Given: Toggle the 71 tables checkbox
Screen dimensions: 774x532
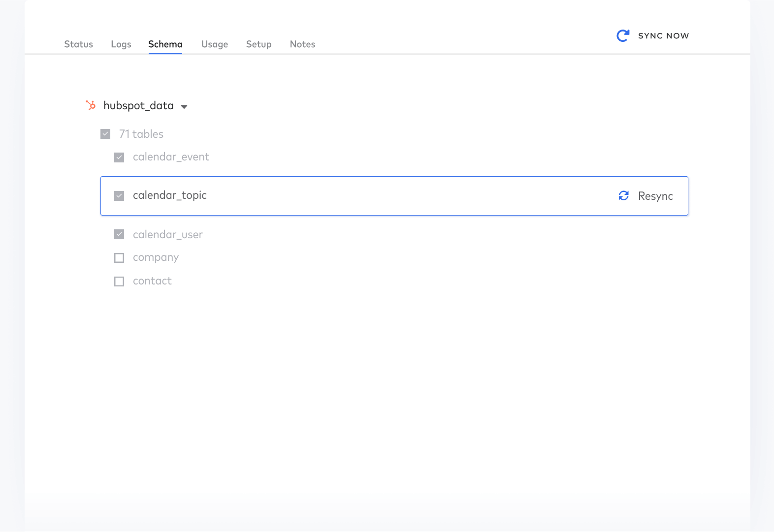Looking at the screenshot, I should coord(105,134).
